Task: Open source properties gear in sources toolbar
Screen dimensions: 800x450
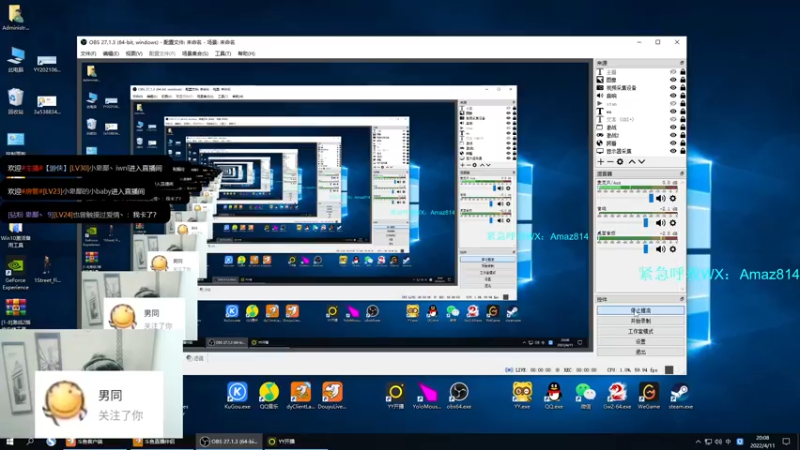Action: [x=620, y=162]
